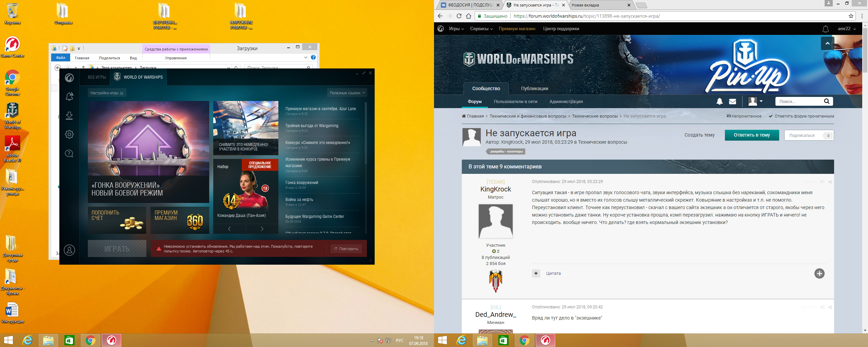This screenshot has width=868, height=347.
Task: Bookmark page with star icon
Action: point(851,16)
